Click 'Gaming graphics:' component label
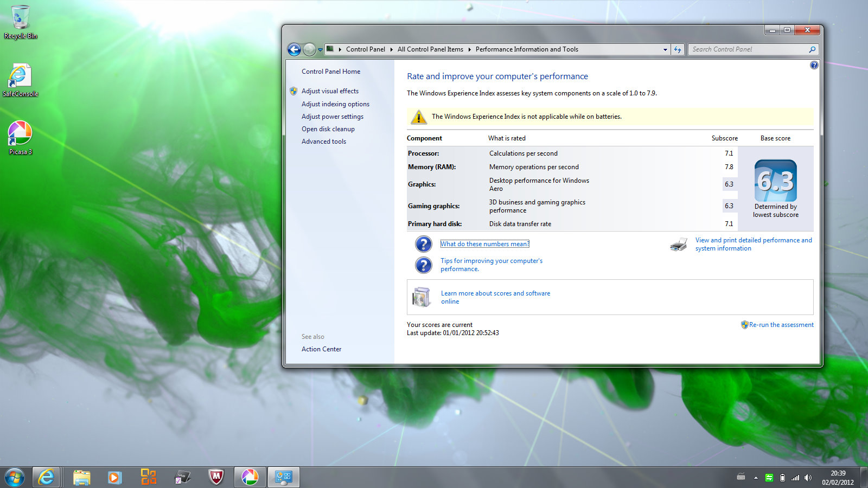 click(x=433, y=206)
